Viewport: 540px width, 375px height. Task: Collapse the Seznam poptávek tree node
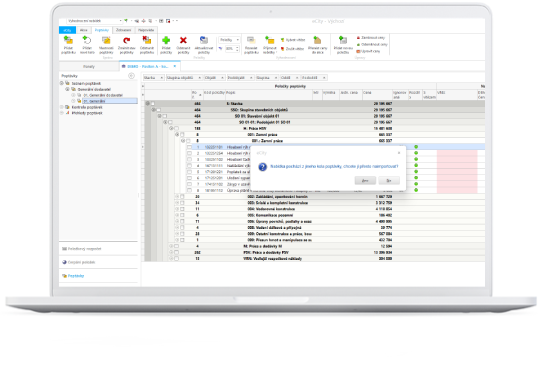pos(62,83)
